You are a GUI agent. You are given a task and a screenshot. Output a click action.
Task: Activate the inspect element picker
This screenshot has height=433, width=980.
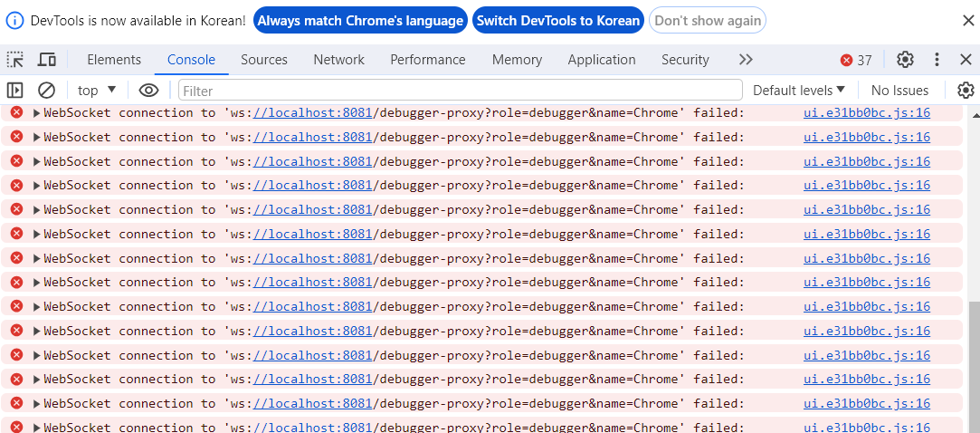click(15, 60)
